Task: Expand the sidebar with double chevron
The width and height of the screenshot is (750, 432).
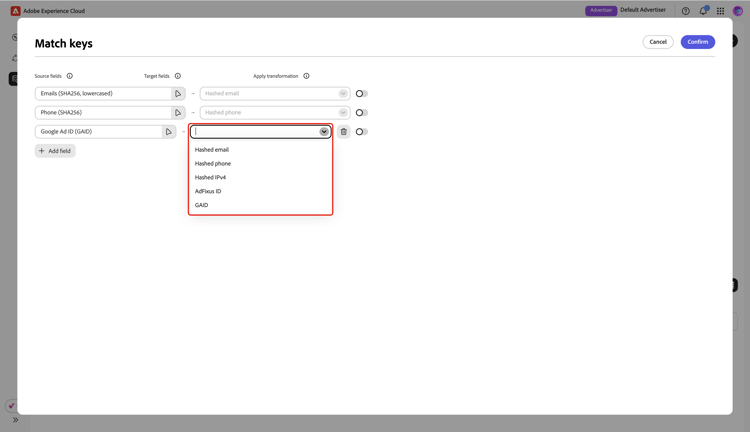Action: pos(15,420)
